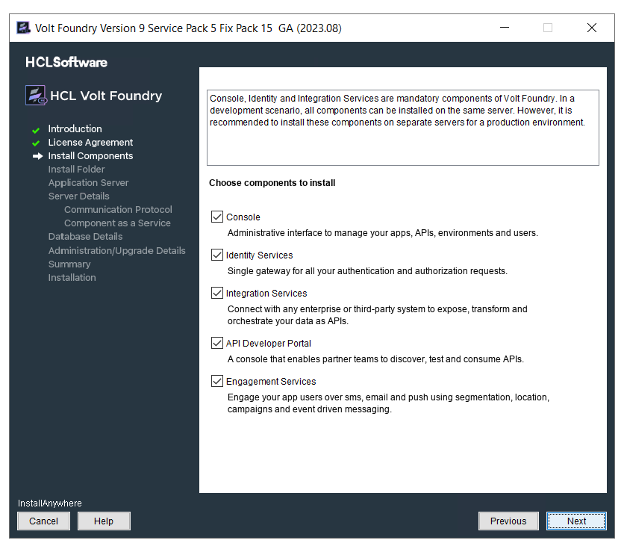
Task: Uncheck the Console component checkbox
Action: pyautogui.click(x=217, y=217)
